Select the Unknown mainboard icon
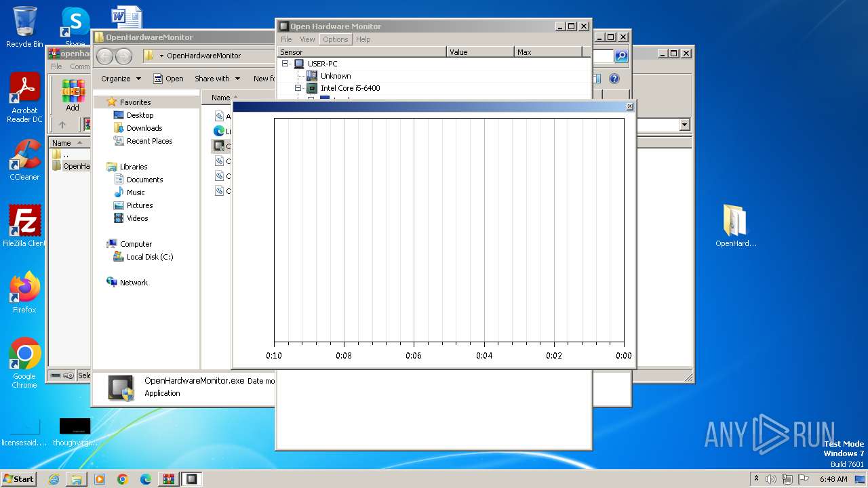 point(312,76)
